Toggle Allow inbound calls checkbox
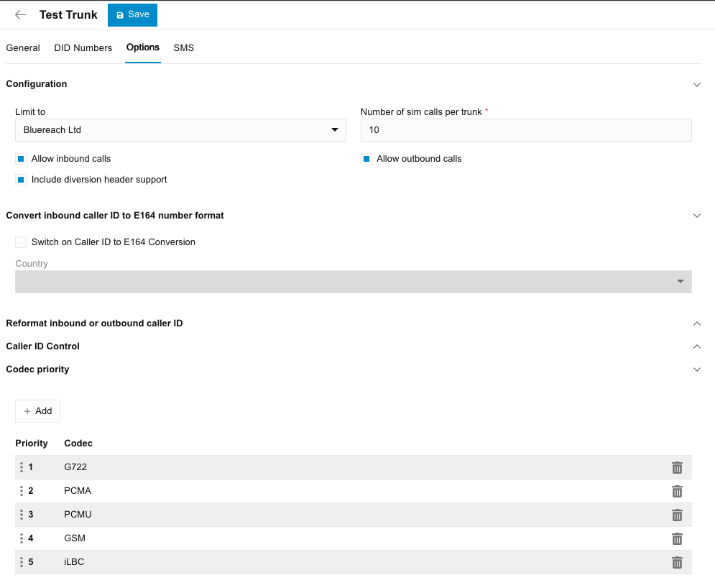Viewport: 715px width, 588px height. 21,159
